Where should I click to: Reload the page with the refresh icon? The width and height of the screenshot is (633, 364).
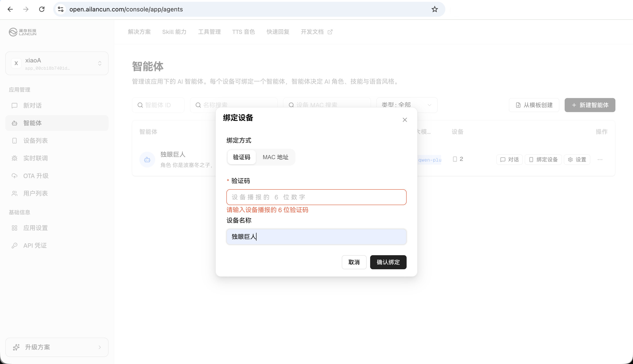(x=42, y=9)
